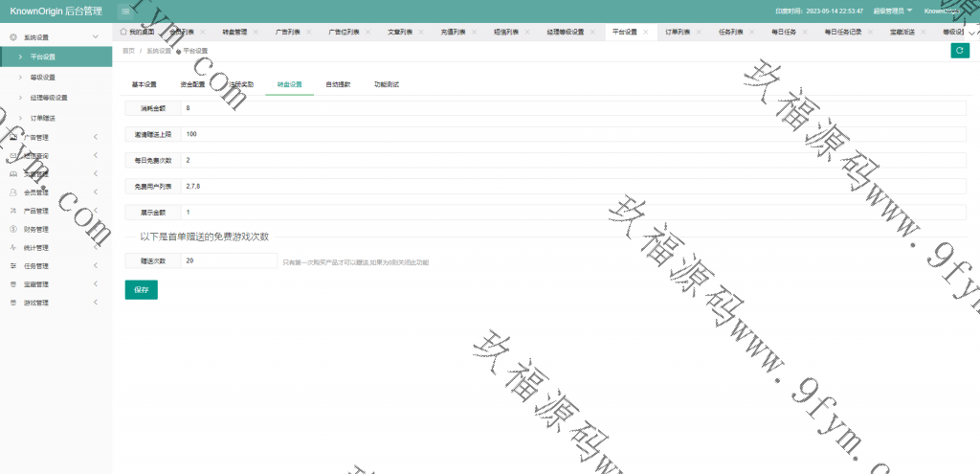Image resolution: width=980 pixels, height=474 pixels.
Task: Open the 功能测试 settings tab
Action: (x=387, y=84)
